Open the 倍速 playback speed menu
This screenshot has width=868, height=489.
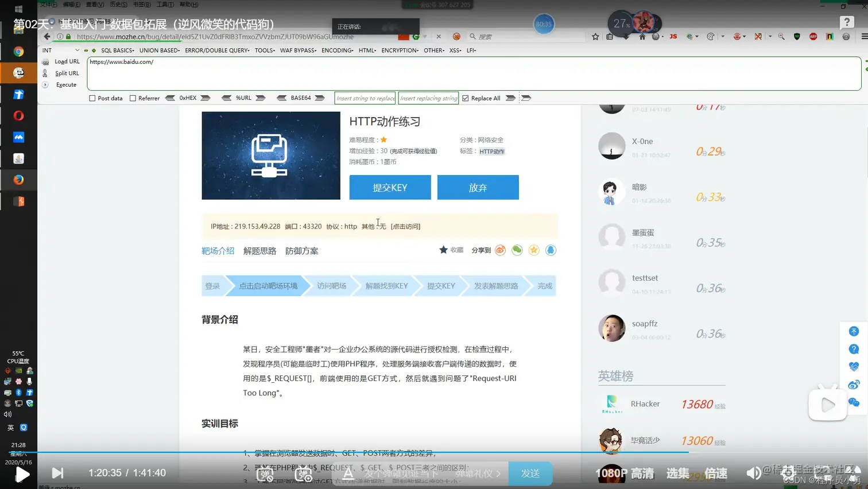716,474
